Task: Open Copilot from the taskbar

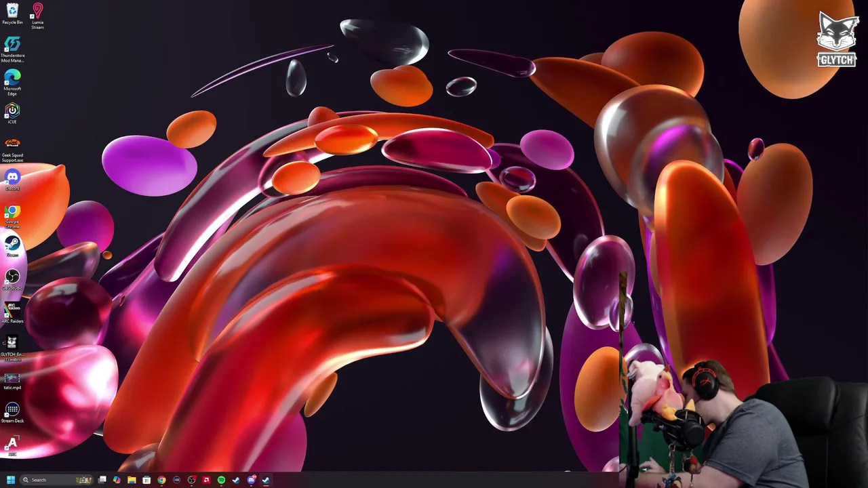Action: click(117, 480)
